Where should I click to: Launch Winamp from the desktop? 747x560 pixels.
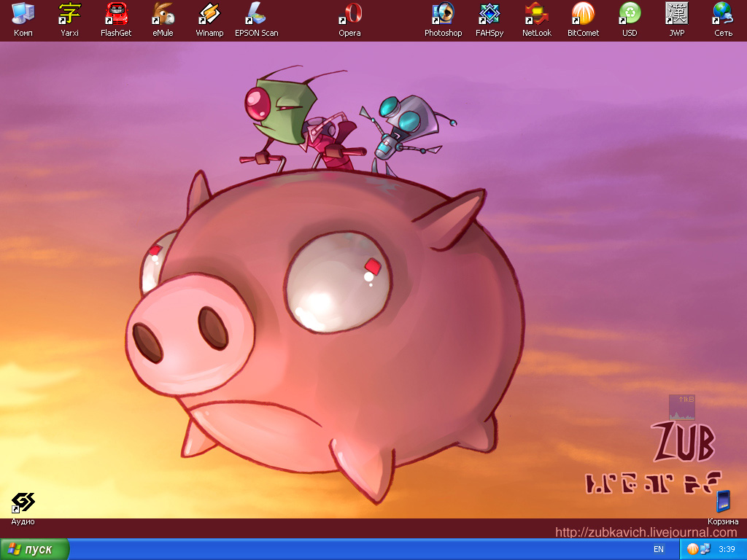point(209,14)
